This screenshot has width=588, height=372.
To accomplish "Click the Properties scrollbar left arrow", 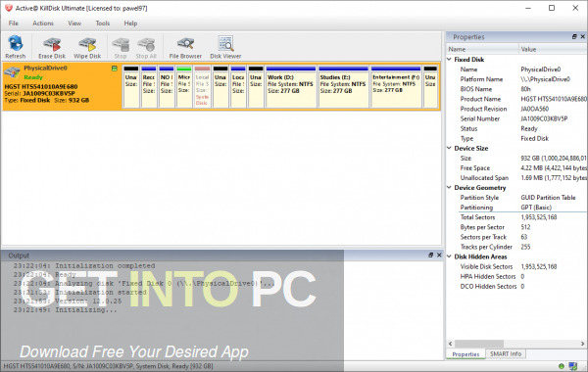I will (x=451, y=344).
